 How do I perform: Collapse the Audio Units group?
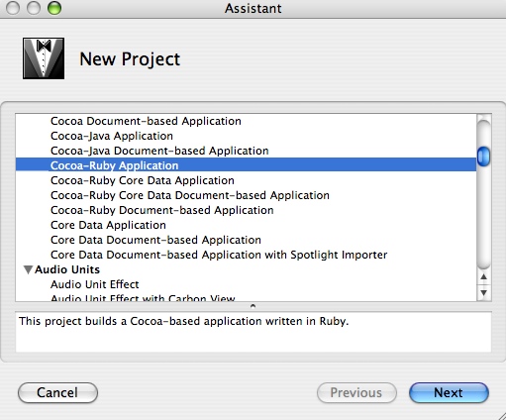coord(28,269)
